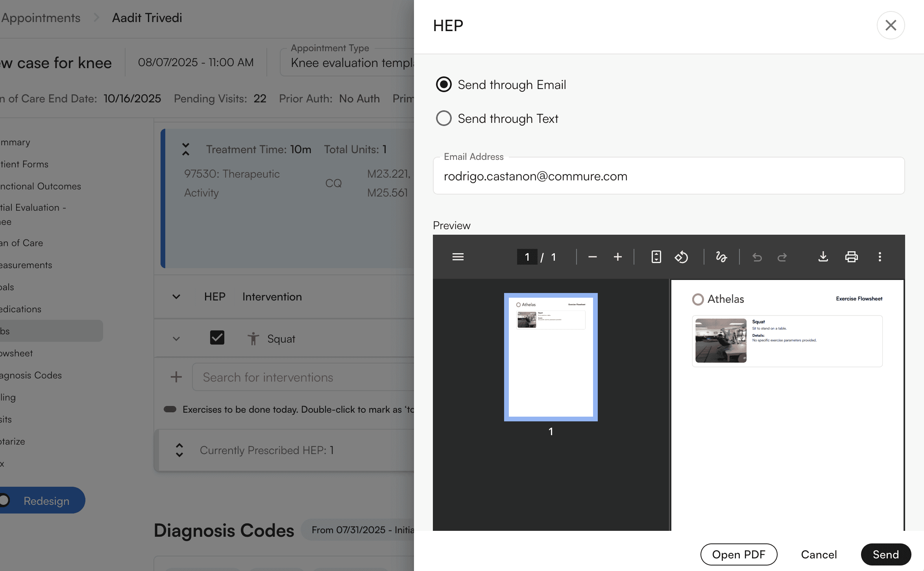Zoom in on the PDF preview

[x=617, y=257]
